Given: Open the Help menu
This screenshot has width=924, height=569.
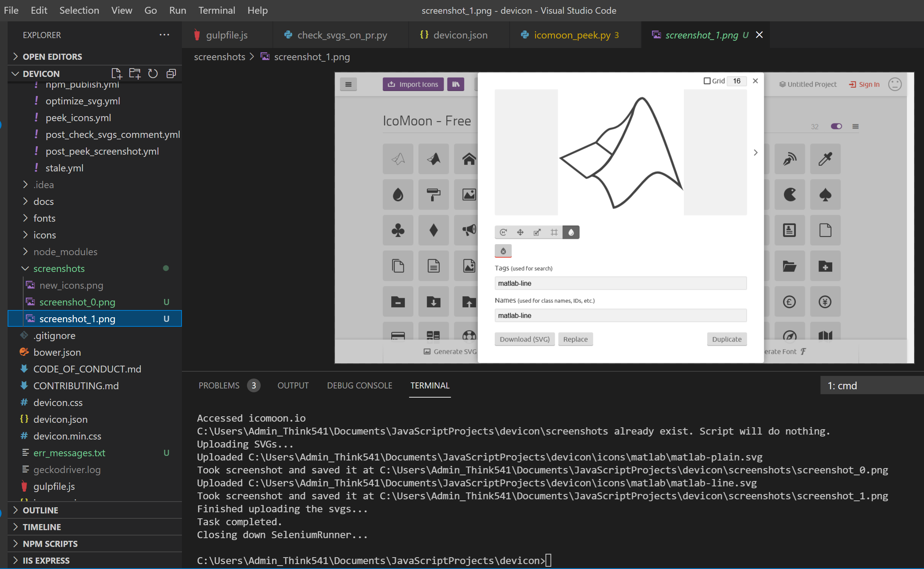Looking at the screenshot, I should pos(258,10).
